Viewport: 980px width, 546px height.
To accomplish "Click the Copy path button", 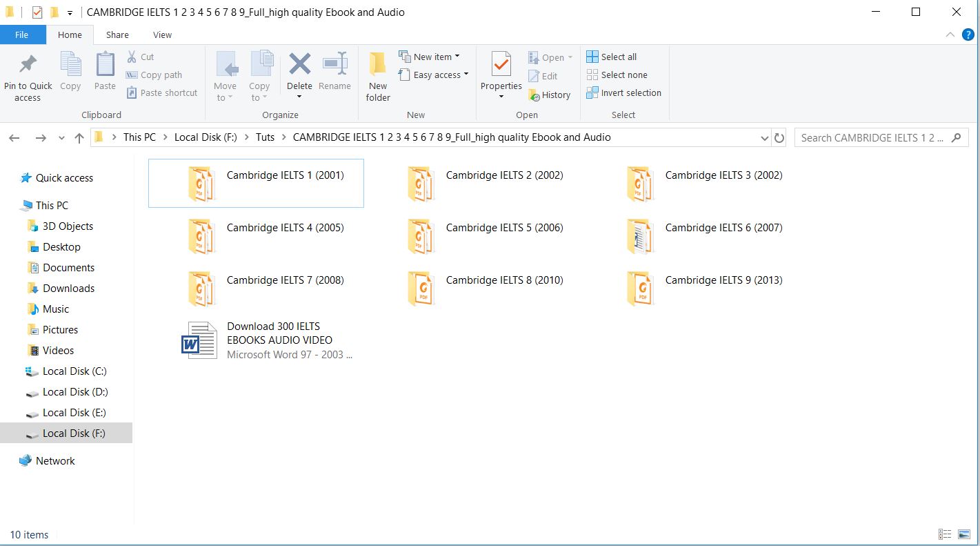I will coord(154,75).
